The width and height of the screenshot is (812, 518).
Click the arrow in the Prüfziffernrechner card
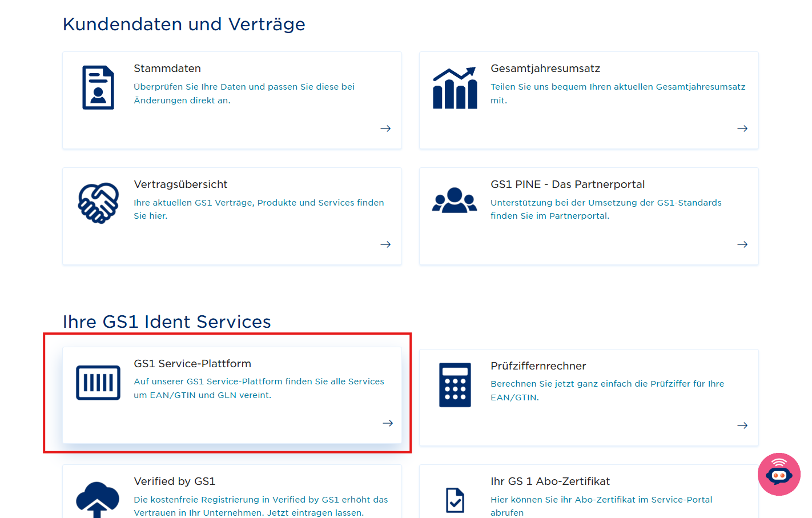pos(742,425)
